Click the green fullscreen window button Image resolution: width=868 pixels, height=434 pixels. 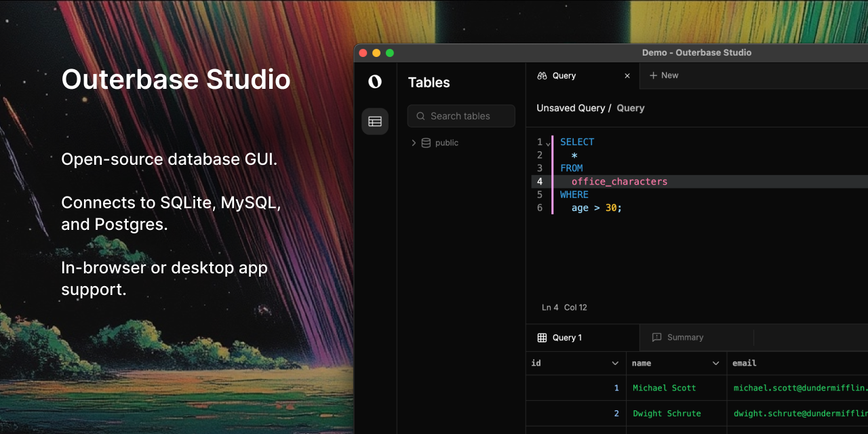pyautogui.click(x=390, y=53)
